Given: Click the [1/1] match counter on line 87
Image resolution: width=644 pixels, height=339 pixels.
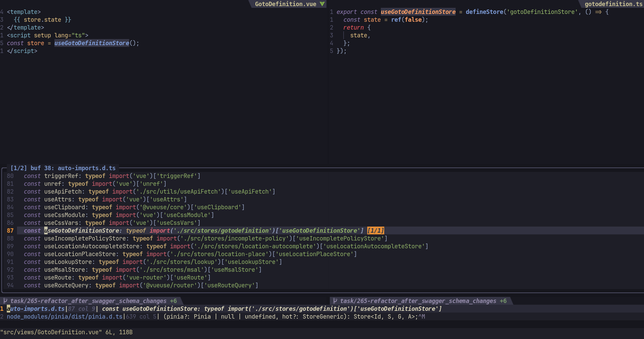Looking at the screenshot, I should [x=376, y=231].
